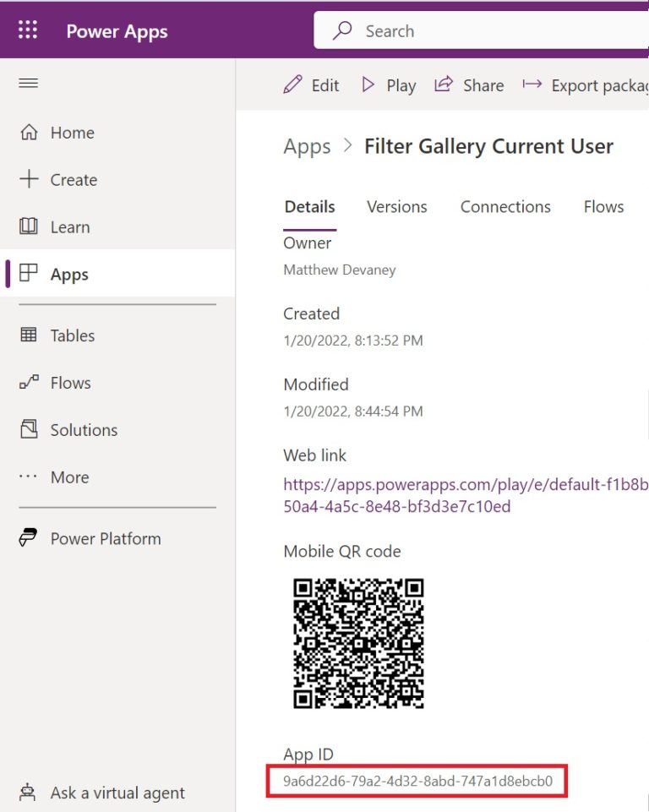The image size is (649, 812).
Task: Click the Power Platform icon
Action: point(28,538)
